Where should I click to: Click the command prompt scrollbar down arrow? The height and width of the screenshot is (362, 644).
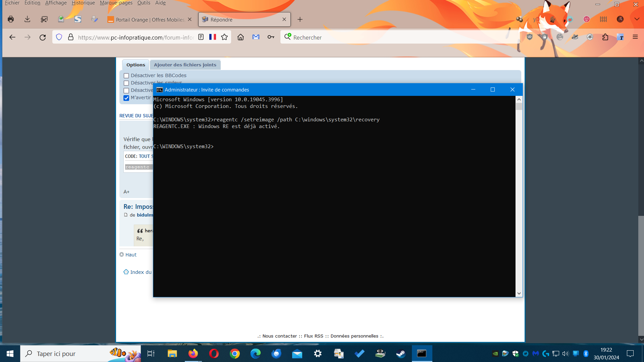(519, 293)
